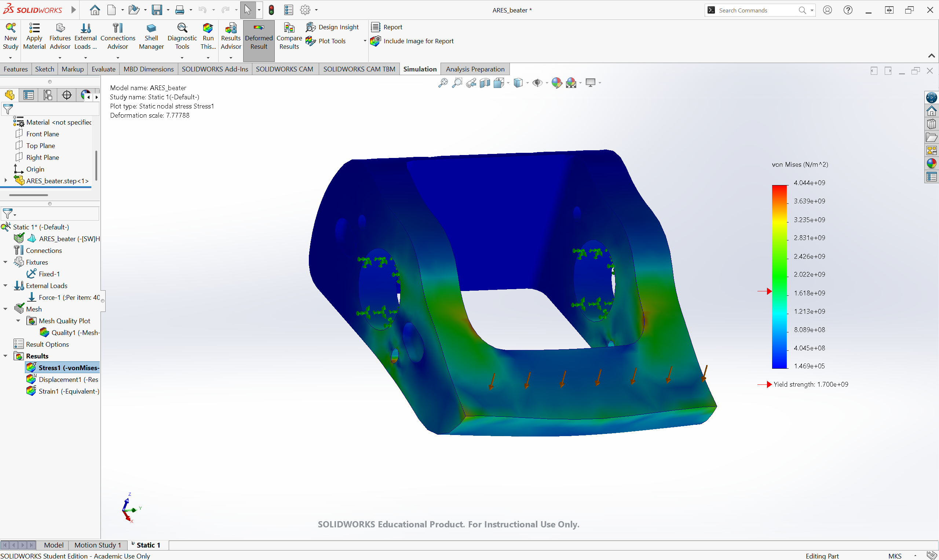Open Apply Material tool
This screenshot has width=939, height=560.
(x=34, y=36)
